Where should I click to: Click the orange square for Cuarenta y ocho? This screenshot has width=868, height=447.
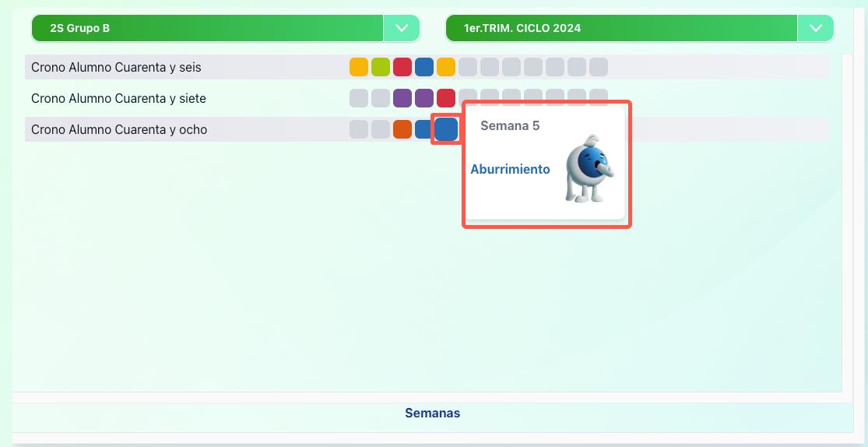[402, 129]
